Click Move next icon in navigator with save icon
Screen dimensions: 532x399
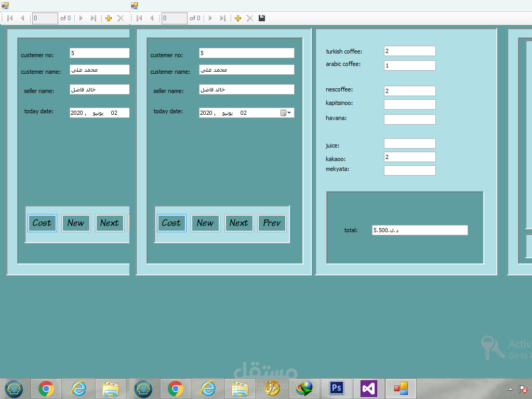pyautogui.click(x=210, y=18)
